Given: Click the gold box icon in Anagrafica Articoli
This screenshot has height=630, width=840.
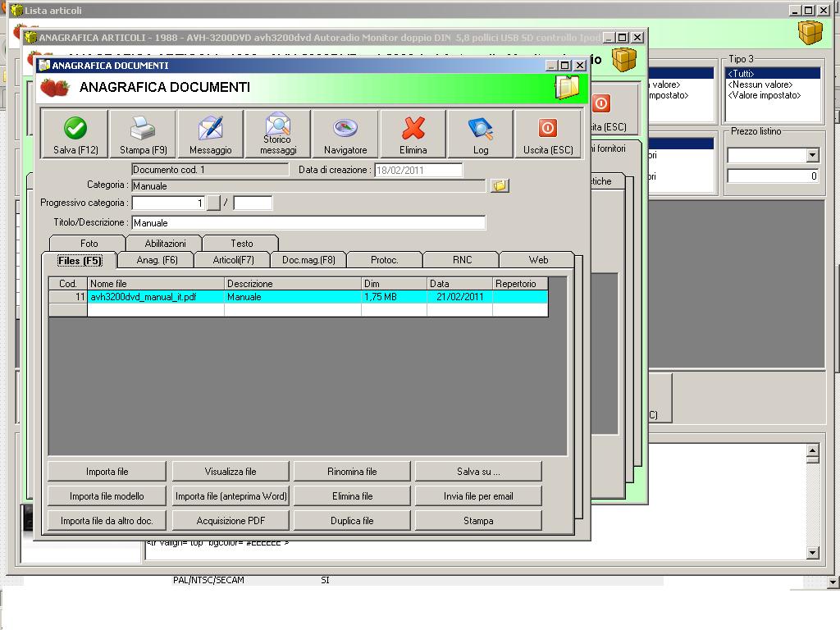Looking at the screenshot, I should pos(624,59).
